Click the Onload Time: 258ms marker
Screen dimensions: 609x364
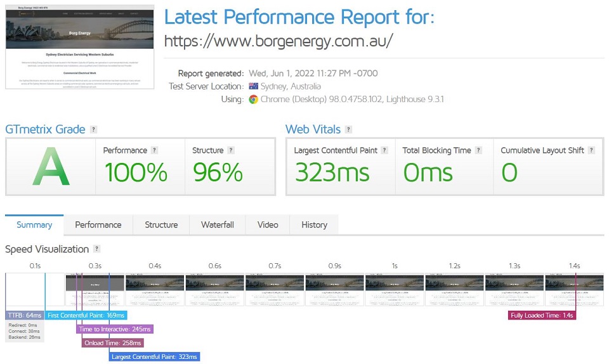[113, 342]
